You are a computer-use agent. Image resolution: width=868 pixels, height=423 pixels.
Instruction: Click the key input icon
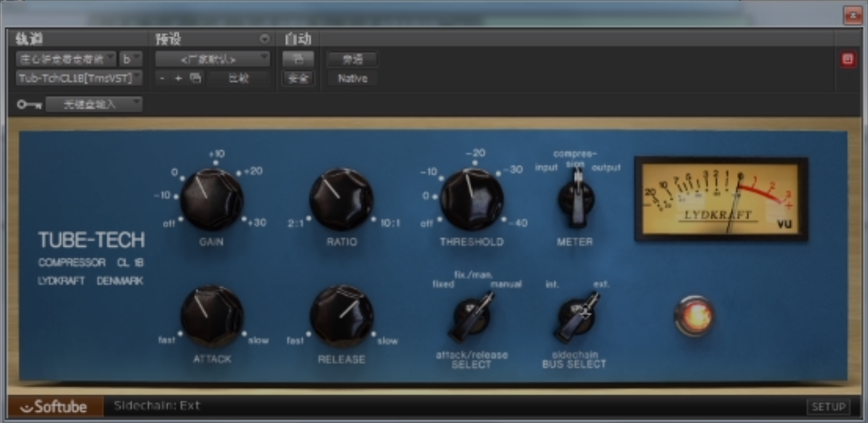29,104
